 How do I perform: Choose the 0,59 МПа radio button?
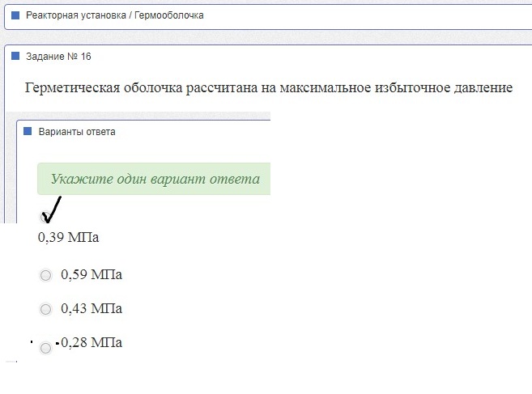(46, 275)
